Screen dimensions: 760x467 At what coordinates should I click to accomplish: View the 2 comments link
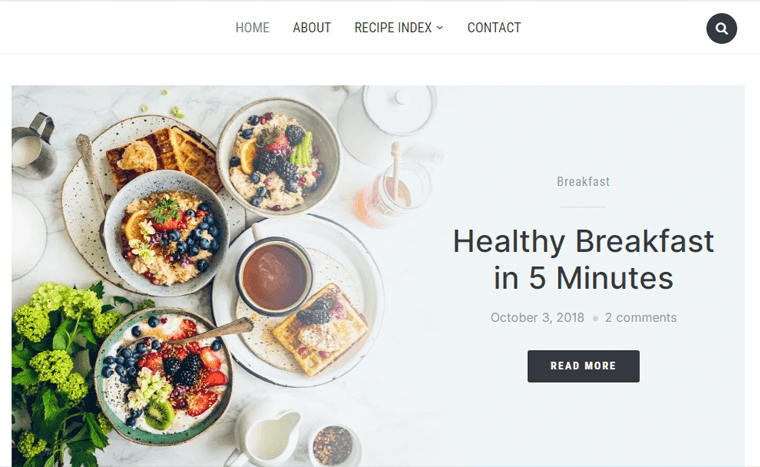pos(640,318)
